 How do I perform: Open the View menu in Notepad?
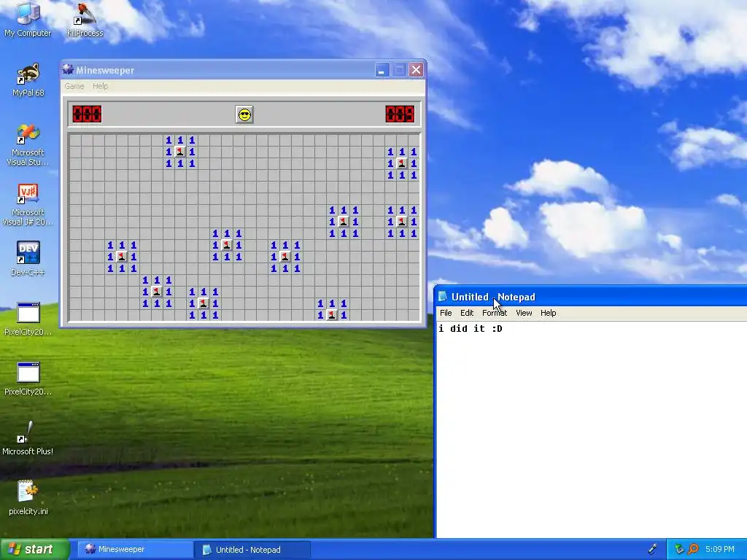click(524, 313)
